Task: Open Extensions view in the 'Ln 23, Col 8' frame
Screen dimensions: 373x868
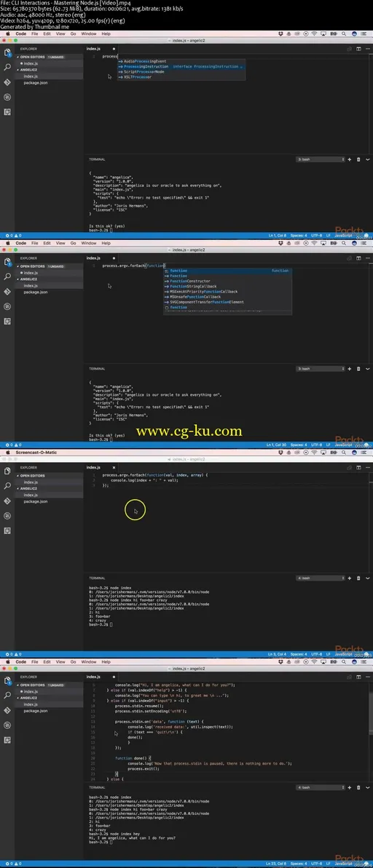Action: coord(7,740)
